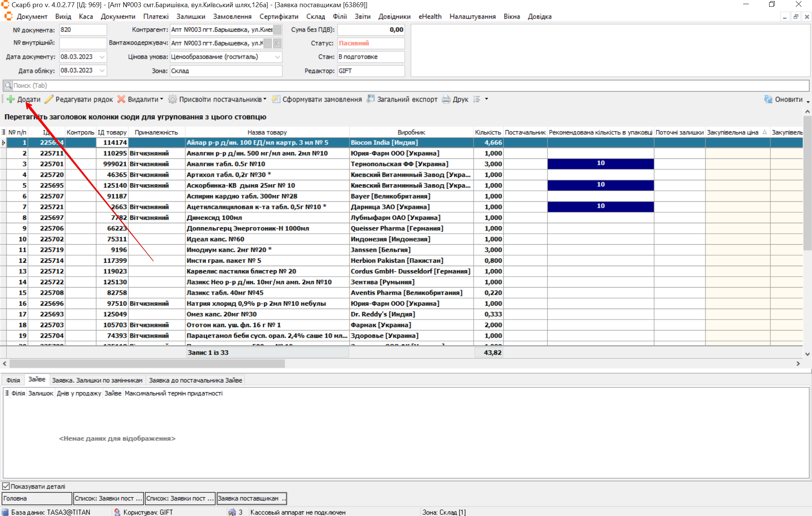Screen dimensions: 812x516
Task: Toggle the Показувати деталі checkbox
Action: [6, 486]
